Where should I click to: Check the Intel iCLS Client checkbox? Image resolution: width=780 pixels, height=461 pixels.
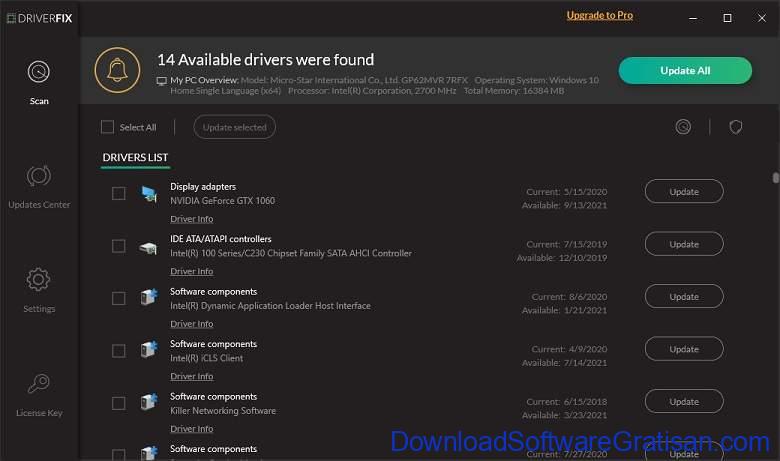click(x=118, y=351)
